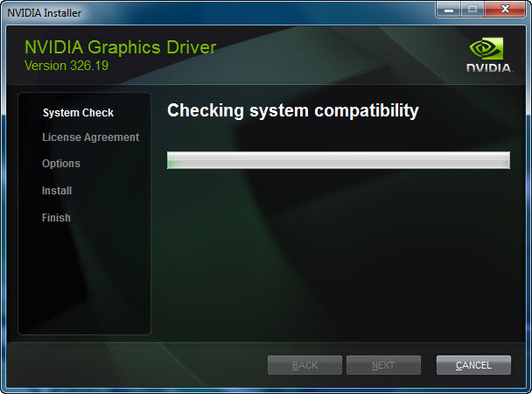Click the CANCEL button
The height and width of the screenshot is (394, 532).
[473, 365]
